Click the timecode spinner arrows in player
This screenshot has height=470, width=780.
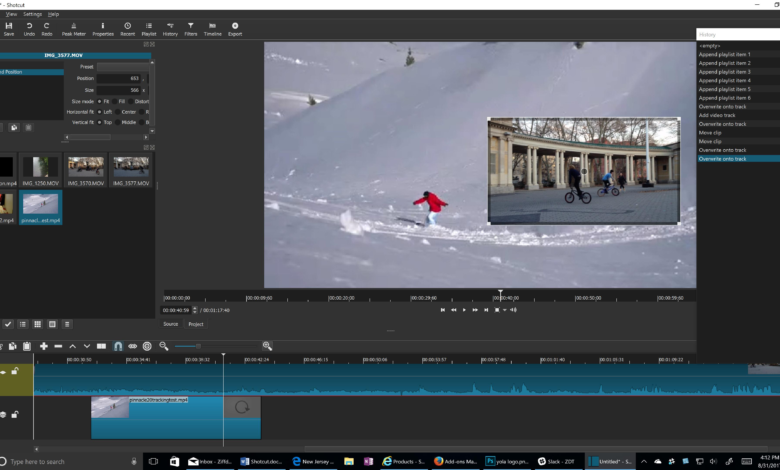[194, 310]
